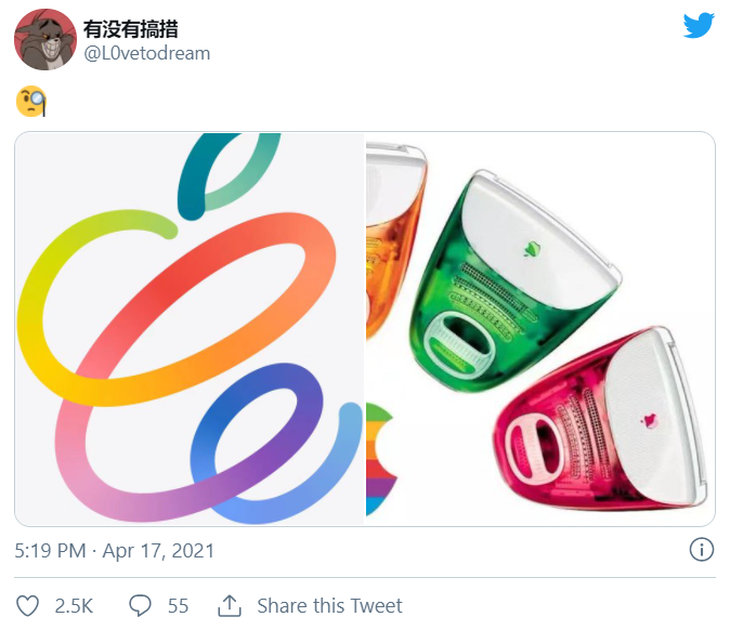730x630 pixels.
Task: Open the cartoon cat profile avatar
Action: (45, 40)
